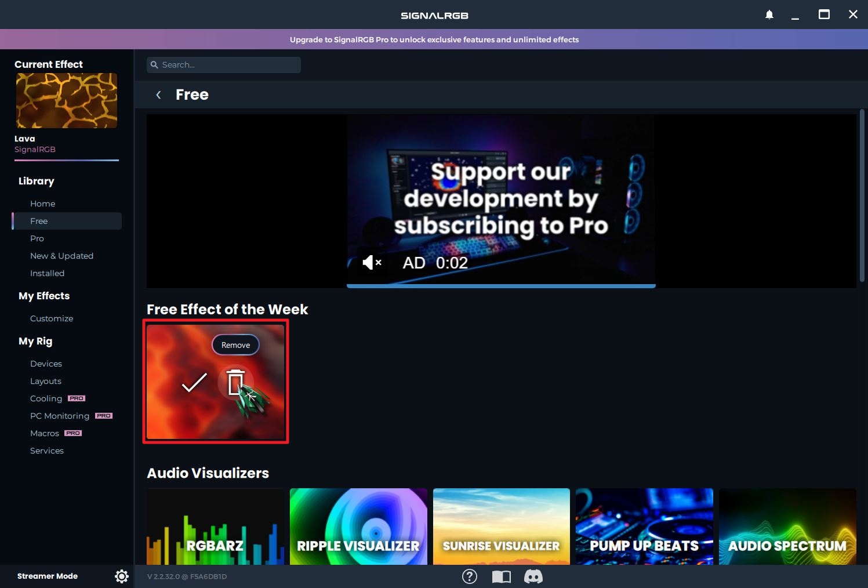The width and height of the screenshot is (868, 588).
Task: Open settings gear next to Streamer Mode
Action: tap(122, 576)
